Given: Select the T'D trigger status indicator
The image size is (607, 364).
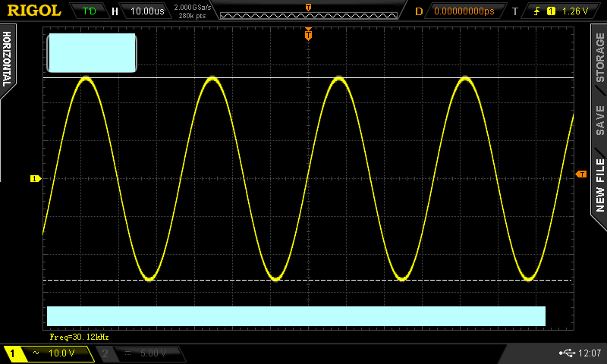Looking at the screenshot, I should 89,11.
